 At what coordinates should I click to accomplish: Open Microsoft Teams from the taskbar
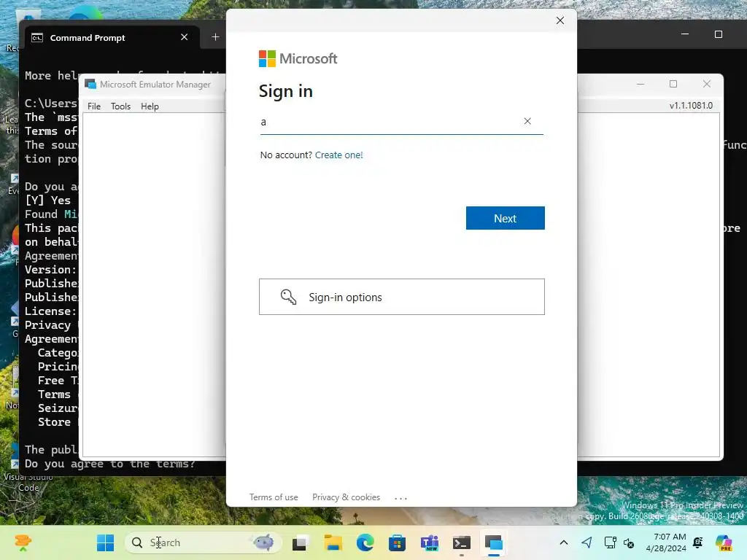click(x=429, y=542)
